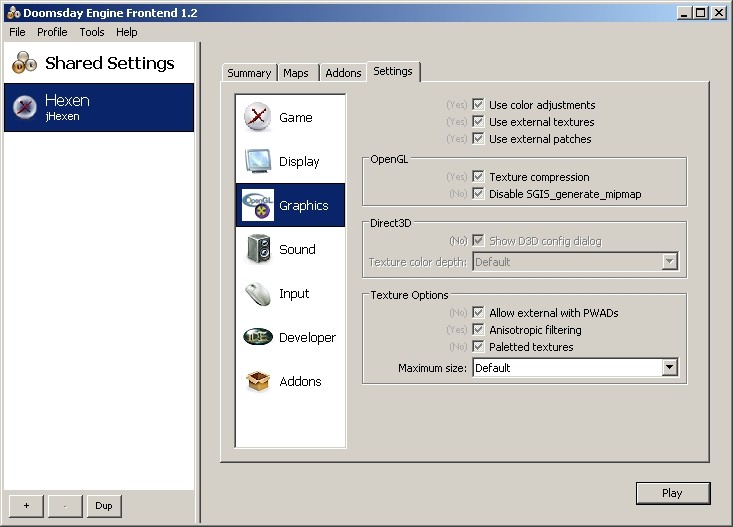Select the Hexen profile icon

(24, 107)
